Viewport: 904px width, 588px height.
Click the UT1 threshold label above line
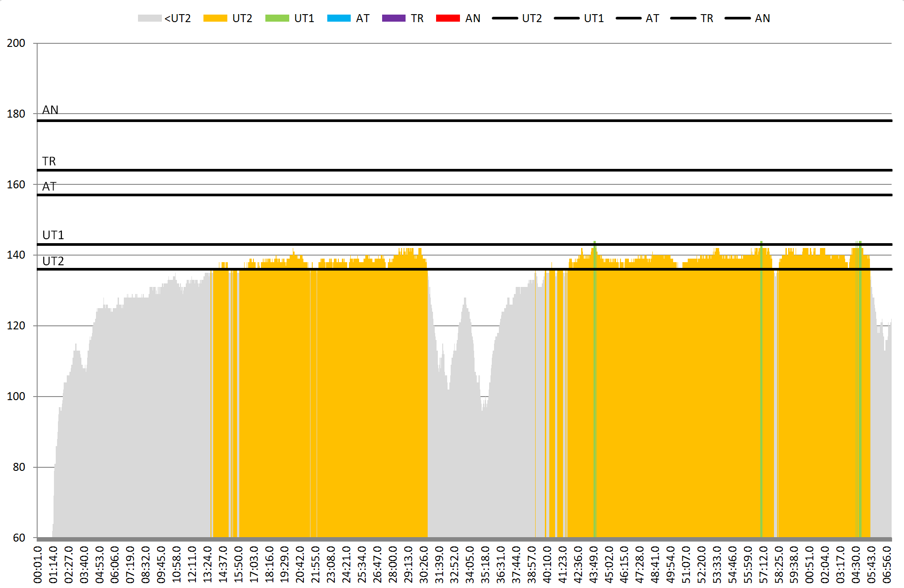click(53, 235)
